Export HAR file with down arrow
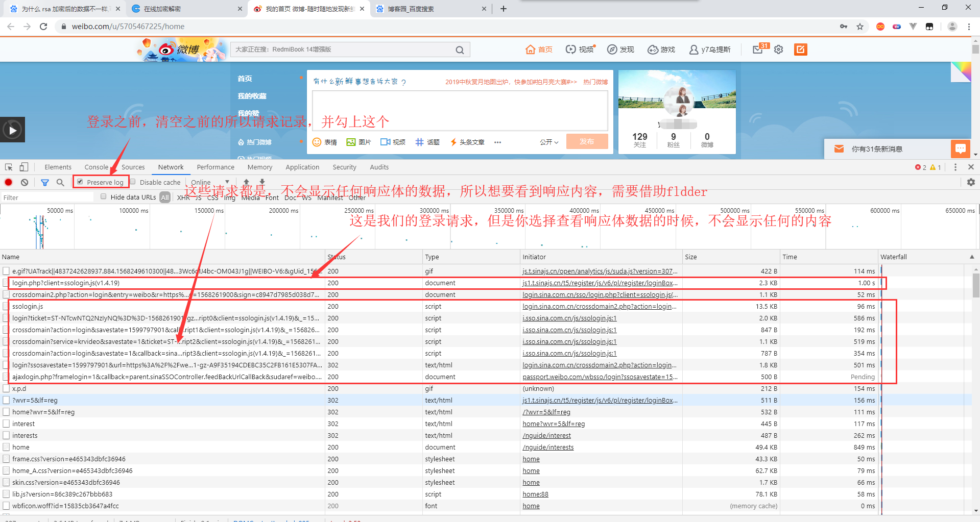 click(x=262, y=182)
